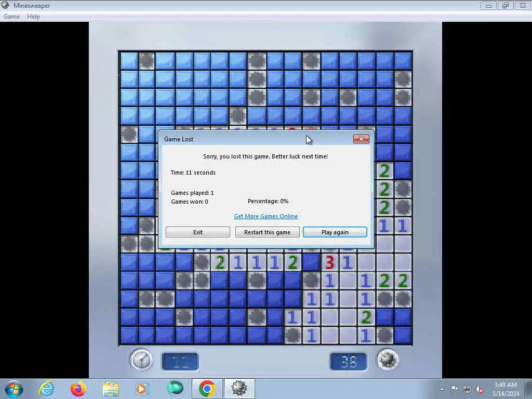The image size is (532, 399).
Task: Click the Play again button
Action: click(335, 232)
